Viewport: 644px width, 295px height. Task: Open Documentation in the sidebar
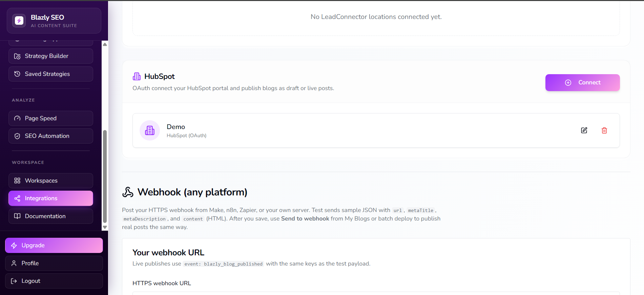(51, 216)
